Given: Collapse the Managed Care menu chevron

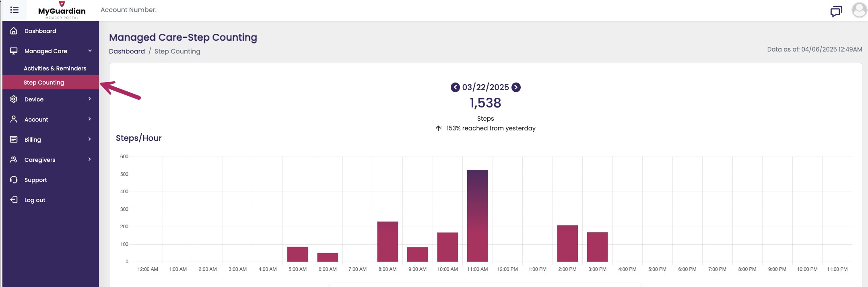Looking at the screenshot, I should coord(90,51).
